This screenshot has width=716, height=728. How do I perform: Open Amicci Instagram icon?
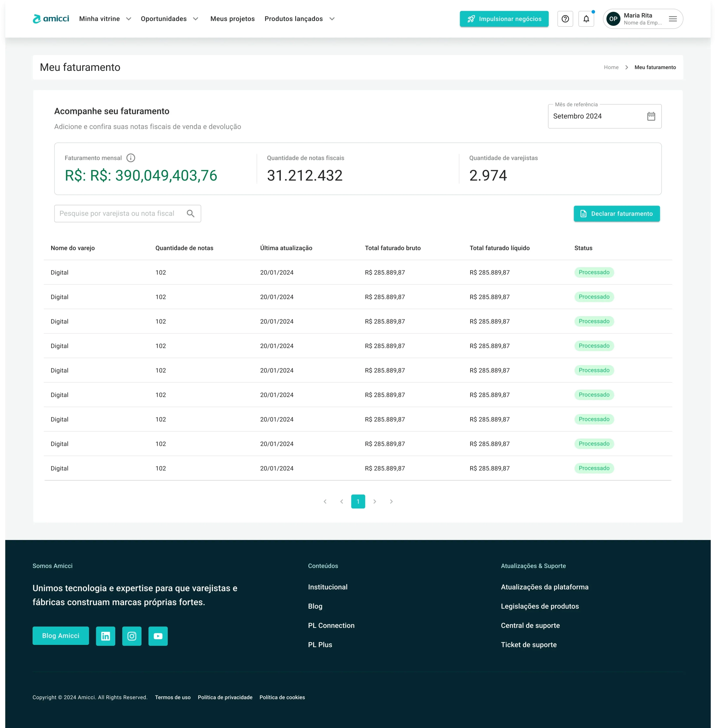tap(132, 636)
